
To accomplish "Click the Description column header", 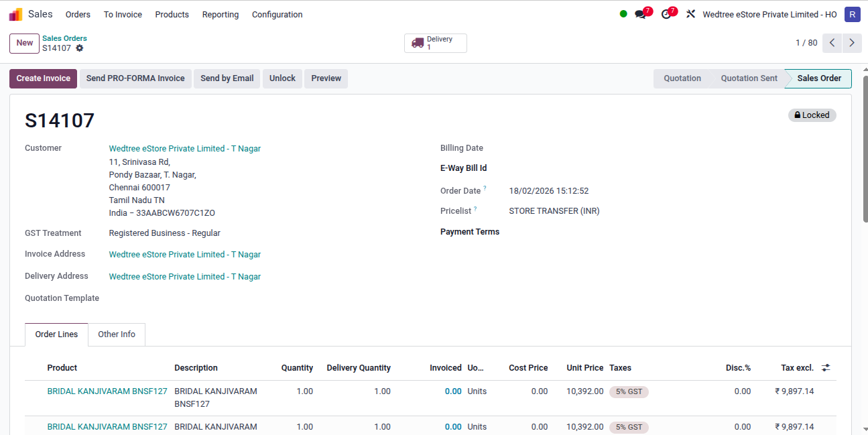I will coord(196,368).
